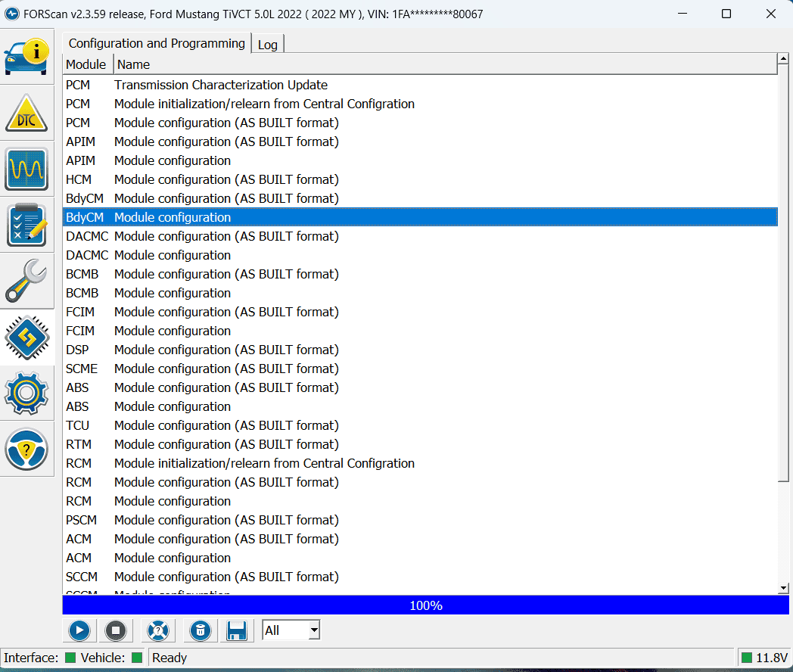This screenshot has width=793, height=672.
Task: Select APIM Module configuration row
Action: (x=420, y=160)
